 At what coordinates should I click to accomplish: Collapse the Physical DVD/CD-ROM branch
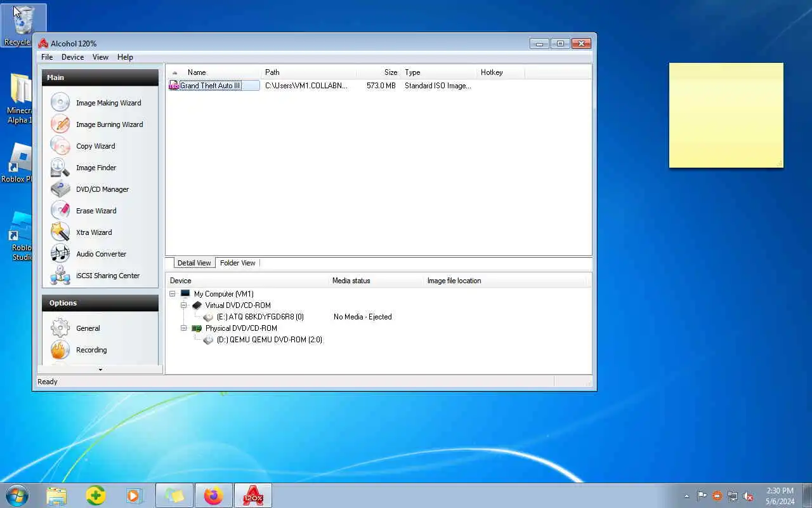pyautogui.click(x=184, y=328)
